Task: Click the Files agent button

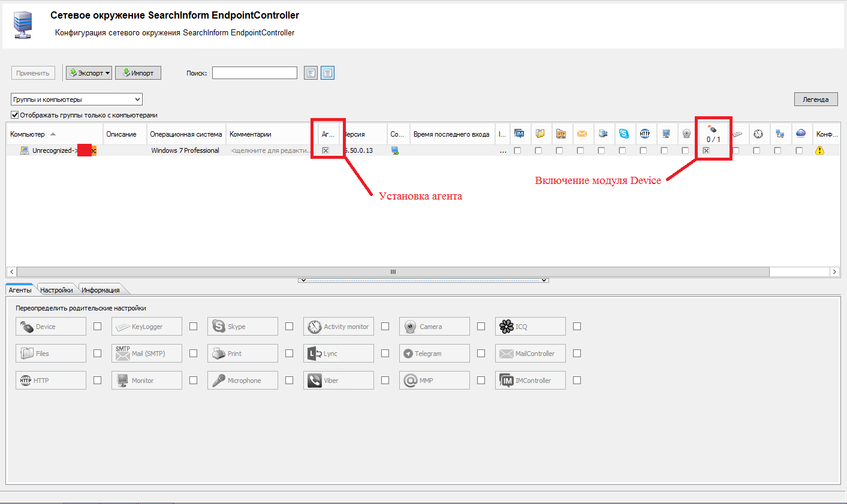Action: (51, 354)
